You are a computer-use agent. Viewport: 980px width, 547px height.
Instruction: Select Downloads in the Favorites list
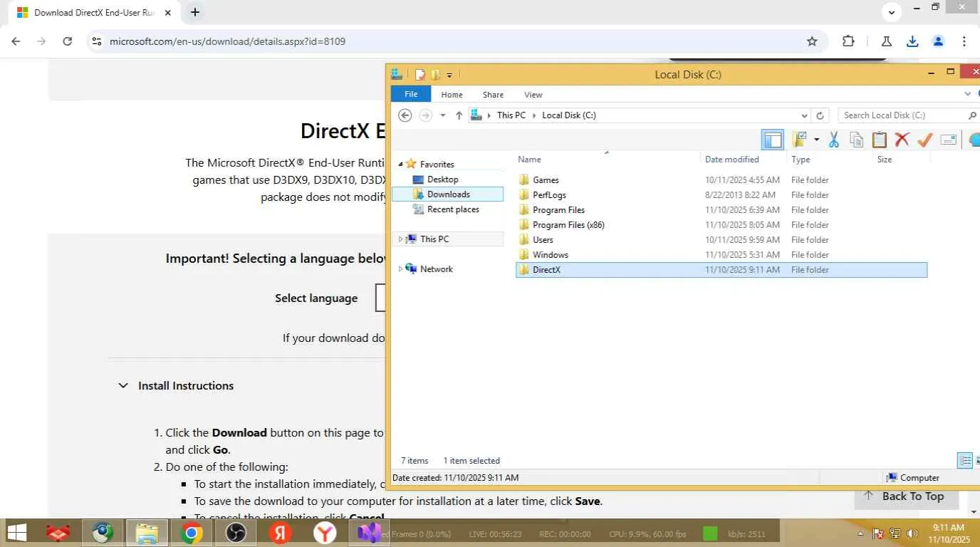click(x=448, y=194)
